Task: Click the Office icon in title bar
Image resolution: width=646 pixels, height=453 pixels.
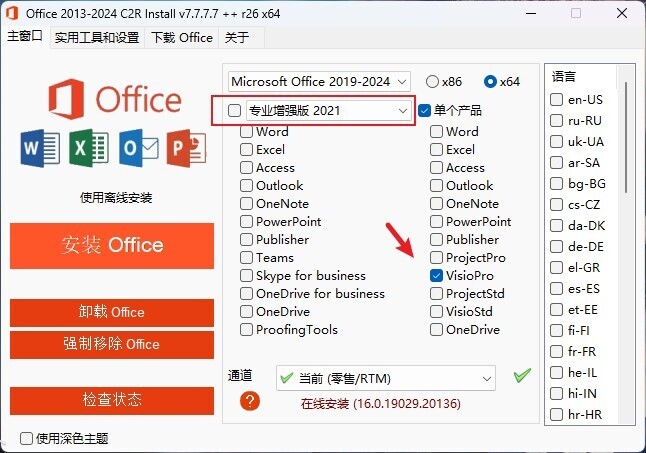Action: [12, 14]
